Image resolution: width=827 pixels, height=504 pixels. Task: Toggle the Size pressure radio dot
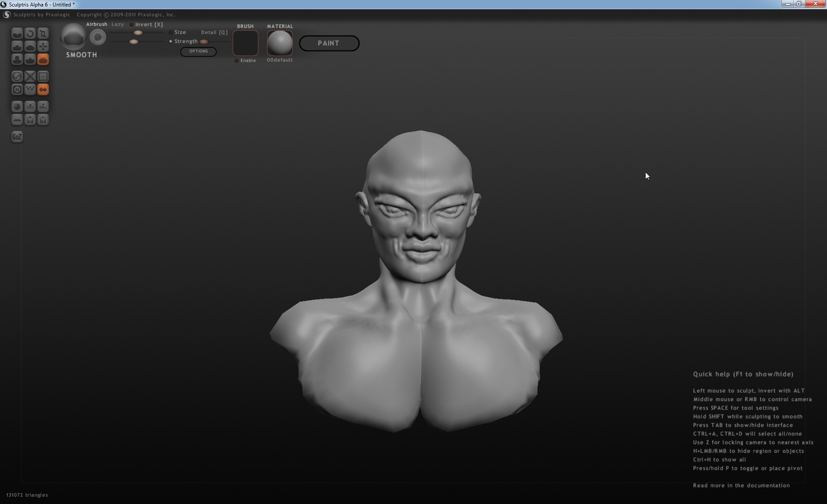pyautogui.click(x=171, y=32)
